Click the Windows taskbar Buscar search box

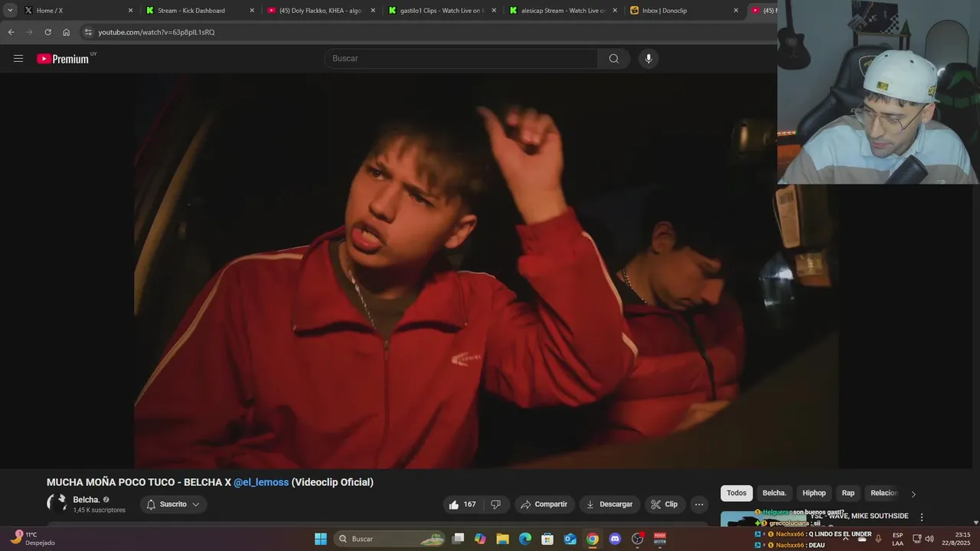pyautogui.click(x=390, y=539)
